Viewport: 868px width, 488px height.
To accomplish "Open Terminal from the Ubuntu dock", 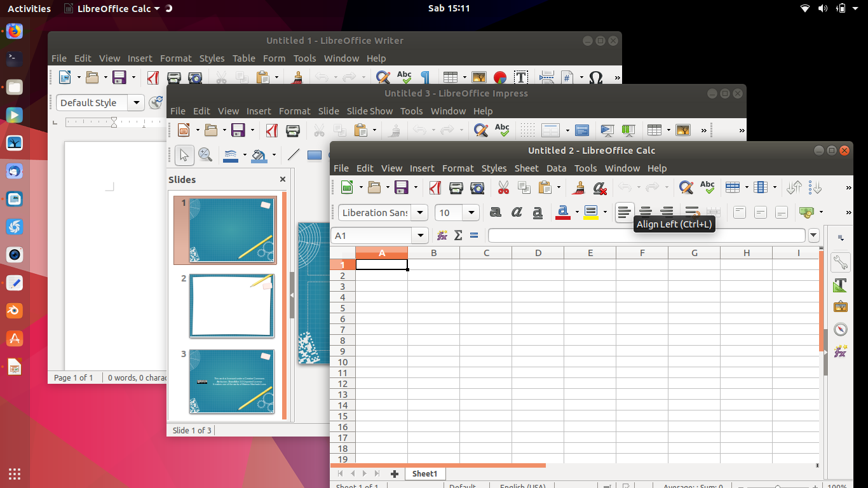I will click(14, 59).
